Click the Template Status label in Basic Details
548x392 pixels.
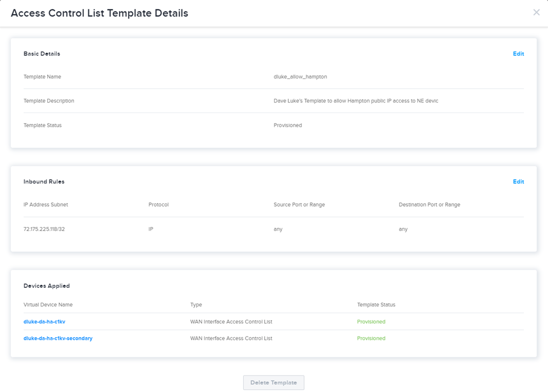(42, 125)
